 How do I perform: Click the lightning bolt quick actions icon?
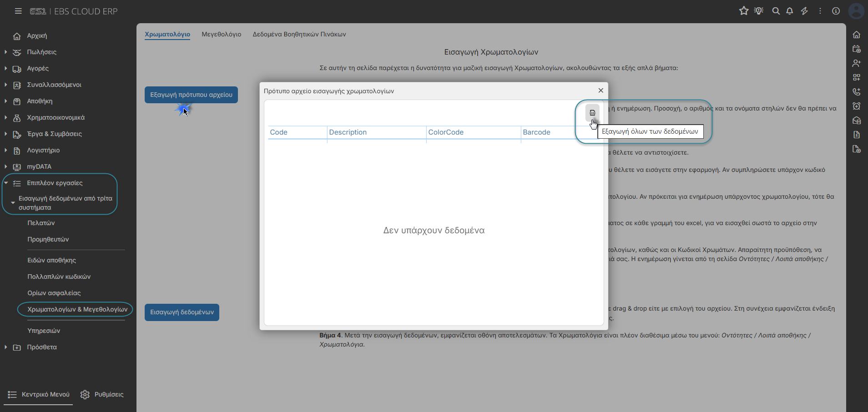804,11
